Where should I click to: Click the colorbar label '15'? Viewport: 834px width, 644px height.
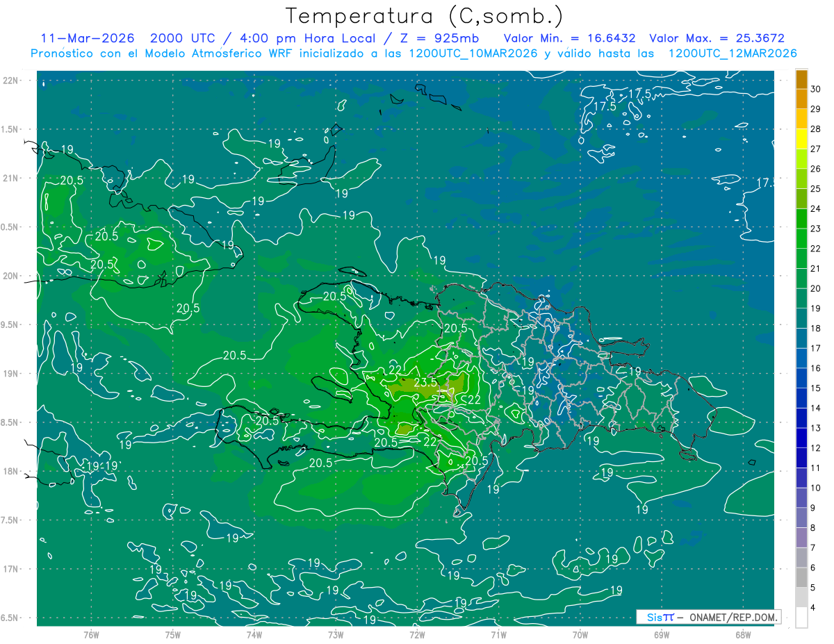click(x=816, y=388)
